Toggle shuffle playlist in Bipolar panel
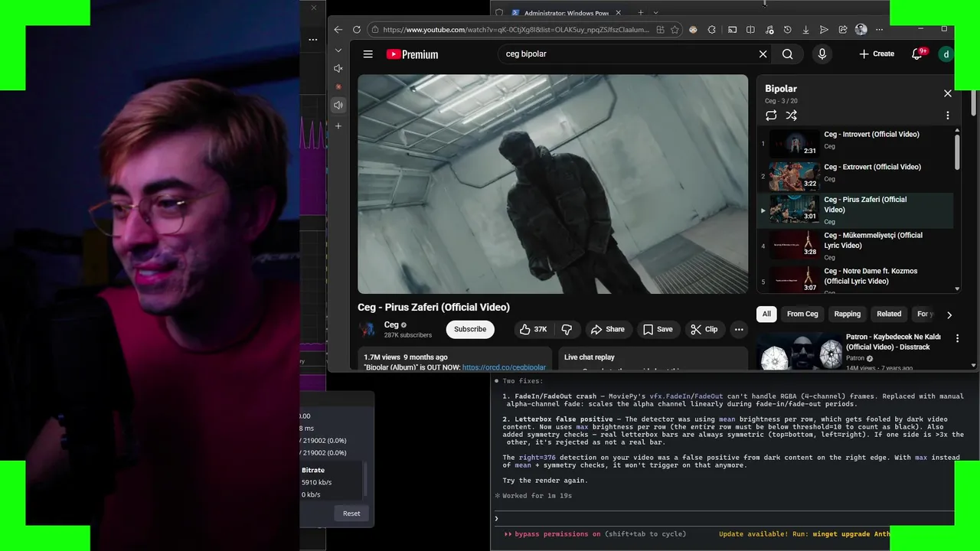The width and height of the screenshot is (980, 551). pos(792,116)
